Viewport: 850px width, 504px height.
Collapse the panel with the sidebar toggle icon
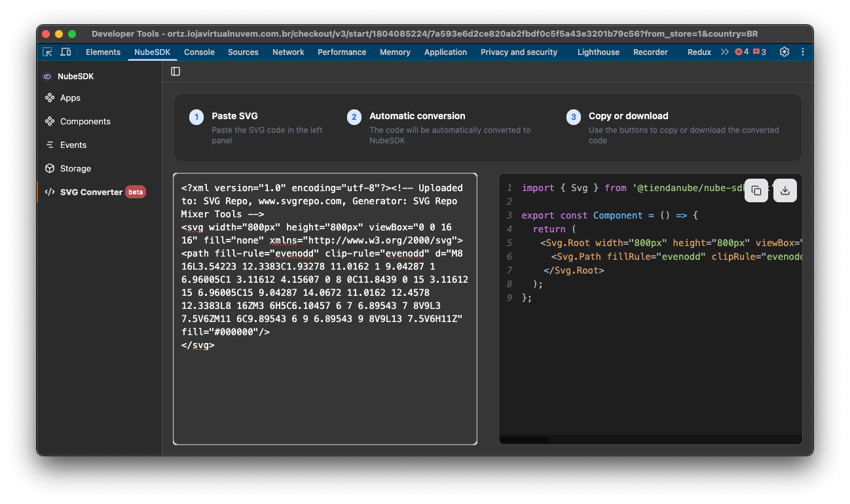[x=176, y=71]
